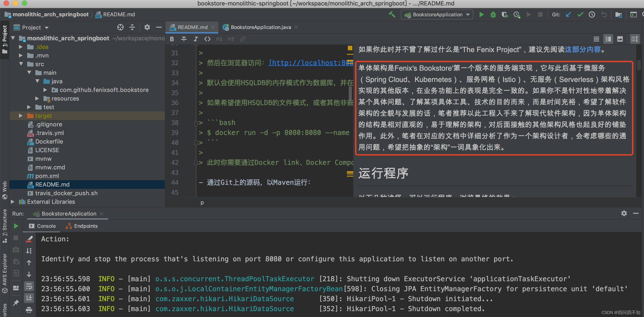This screenshot has height=317, width=644.
Task: Toggle soft-wrap in the run console
Action: pyautogui.click(x=29, y=286)
